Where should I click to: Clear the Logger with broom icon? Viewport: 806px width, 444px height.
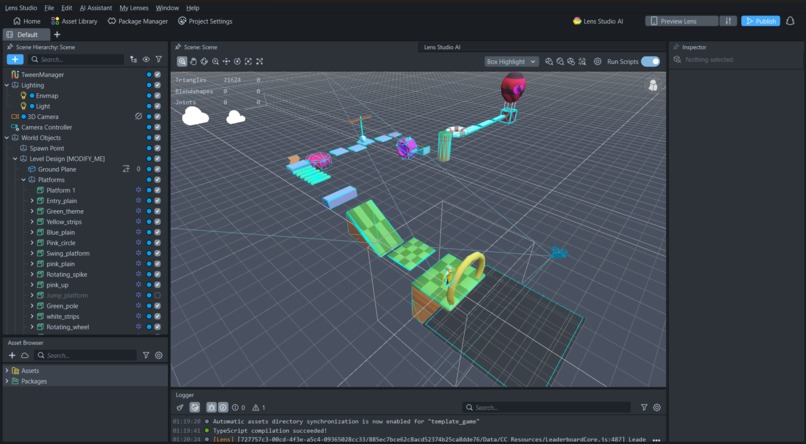pos(180,408)
